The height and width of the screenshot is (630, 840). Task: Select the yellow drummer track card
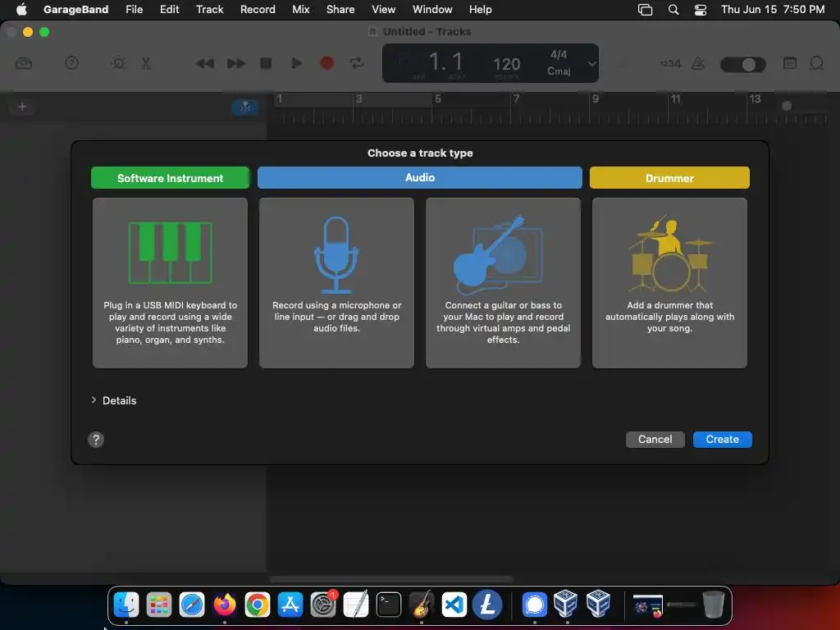pyautogui.click(x=669, y=283)
